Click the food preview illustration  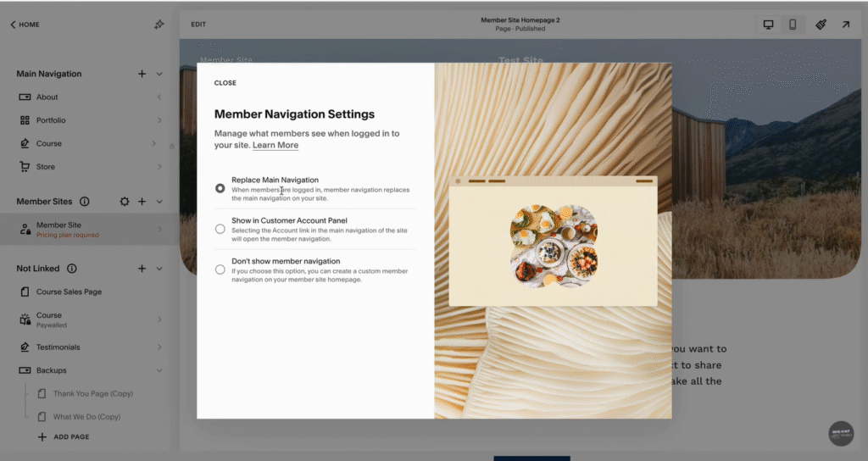[554, 245]
